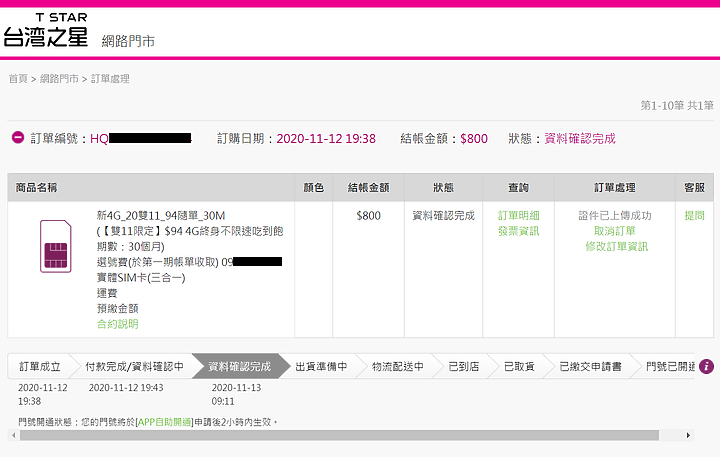Image resolution: width=720 pixels, height=457 pixels.
Task: Click 訂單處理 breadcrumb text
Action: 110,79
